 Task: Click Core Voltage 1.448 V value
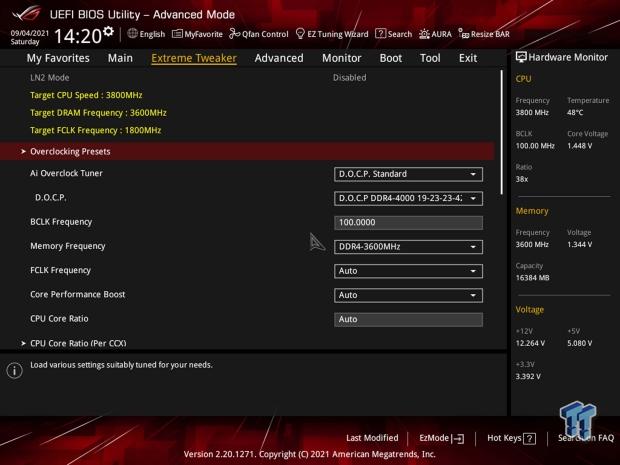point(580,146)
